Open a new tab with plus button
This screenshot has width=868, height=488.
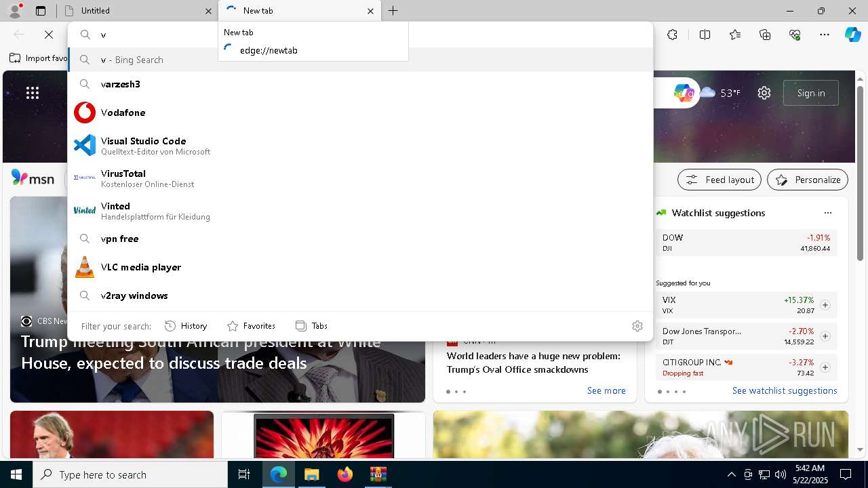click(393, 11)
